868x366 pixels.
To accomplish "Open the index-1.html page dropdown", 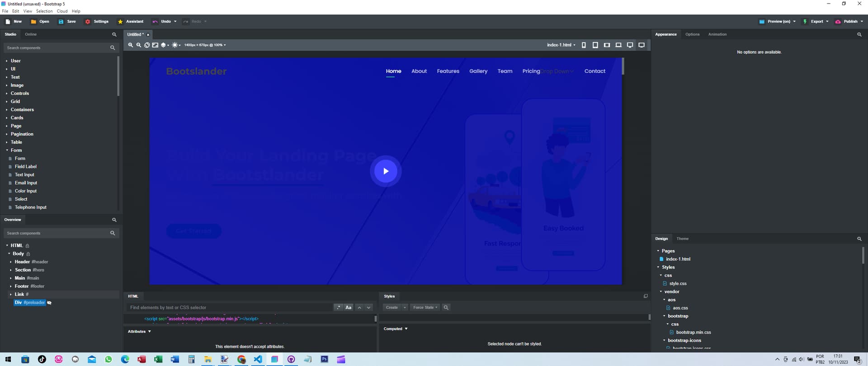I will tap(561, 45).
